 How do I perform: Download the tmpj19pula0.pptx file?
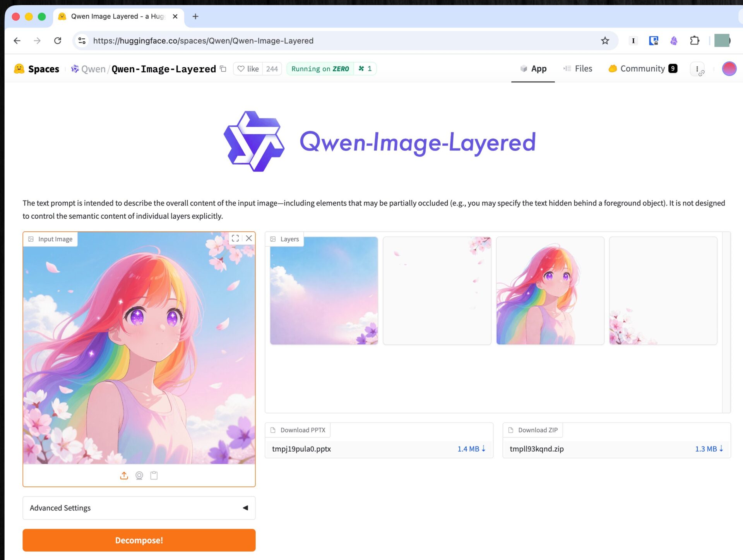[x=471, y=449]
